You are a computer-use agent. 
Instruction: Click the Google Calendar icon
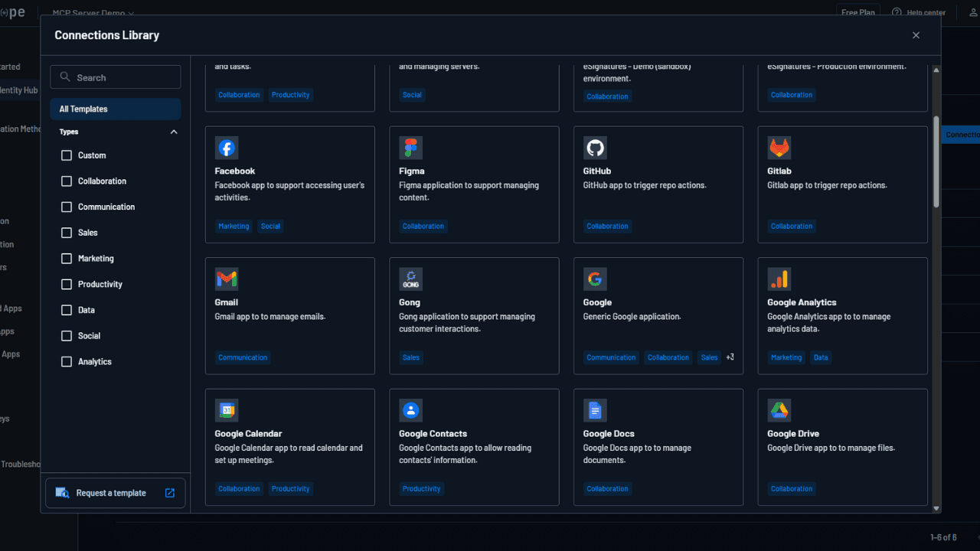[x=226, y=410]
